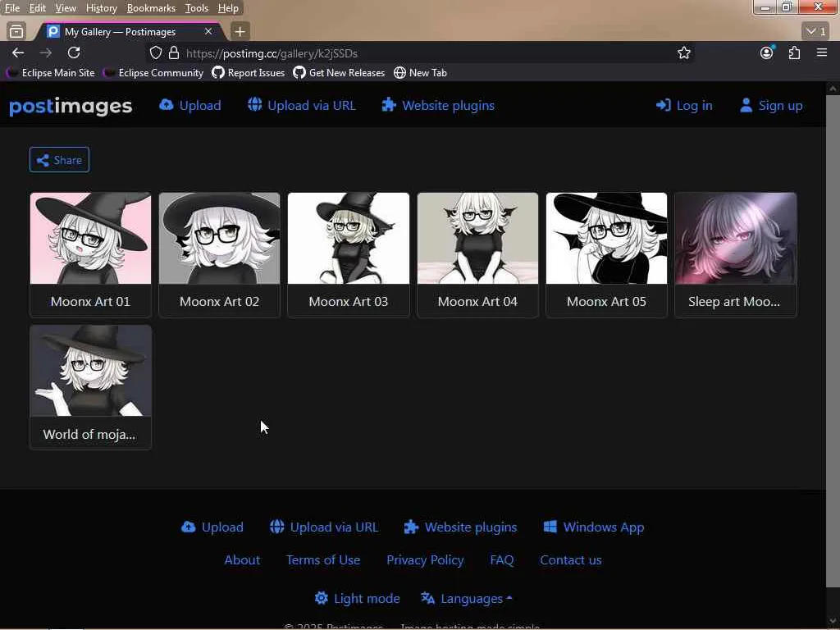Image resolution: width=840 pixels, height=630 pixels.
Task: Click the footer Upload via URL link
Action: point(324,527)
